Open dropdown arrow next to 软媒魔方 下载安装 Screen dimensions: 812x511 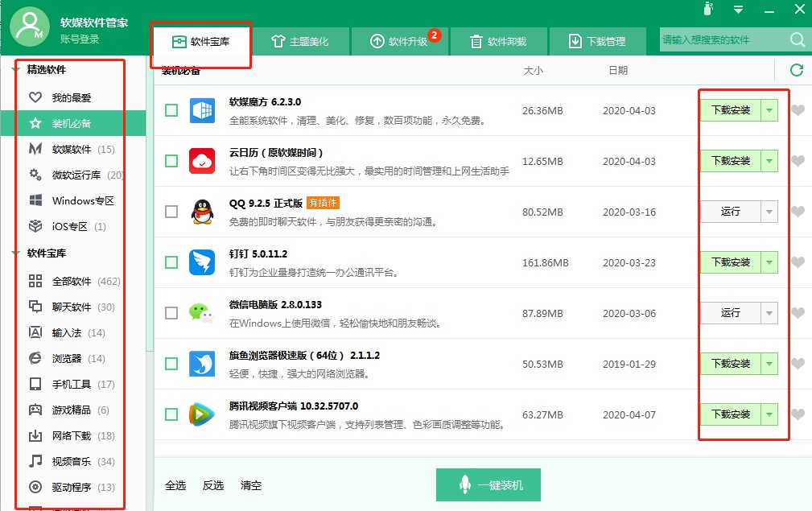[x=769, y=110]
